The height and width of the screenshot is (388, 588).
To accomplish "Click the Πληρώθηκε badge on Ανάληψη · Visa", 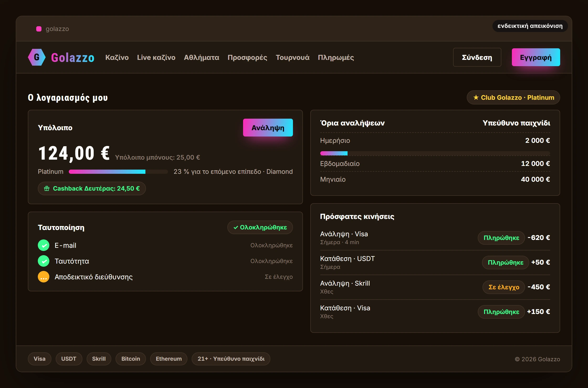I will pos(501,238).
